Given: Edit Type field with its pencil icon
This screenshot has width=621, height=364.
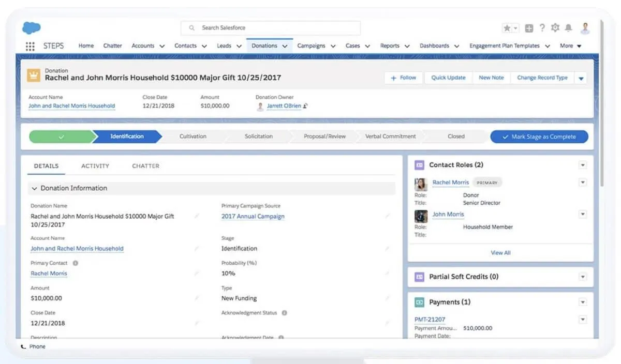Looking at the screenshot, I should tap(387, 298).
